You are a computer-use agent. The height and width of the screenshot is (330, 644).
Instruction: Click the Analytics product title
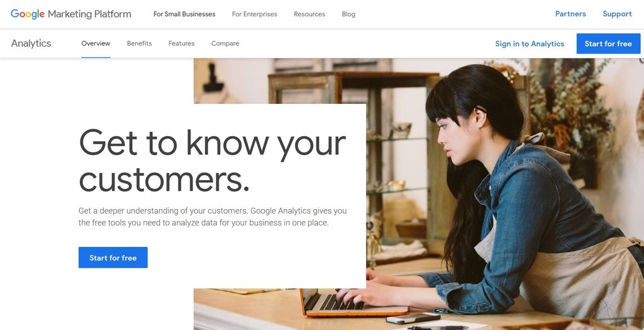[x=31, y=43]
